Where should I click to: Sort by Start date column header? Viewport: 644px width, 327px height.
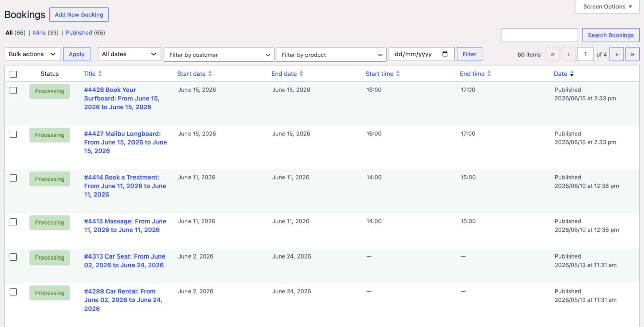click(x=191, y=74)
